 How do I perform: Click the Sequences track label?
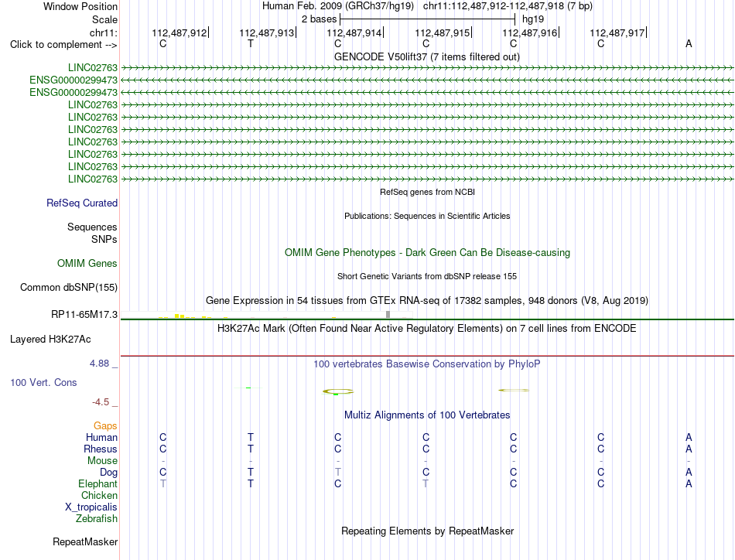click(92, 227)
